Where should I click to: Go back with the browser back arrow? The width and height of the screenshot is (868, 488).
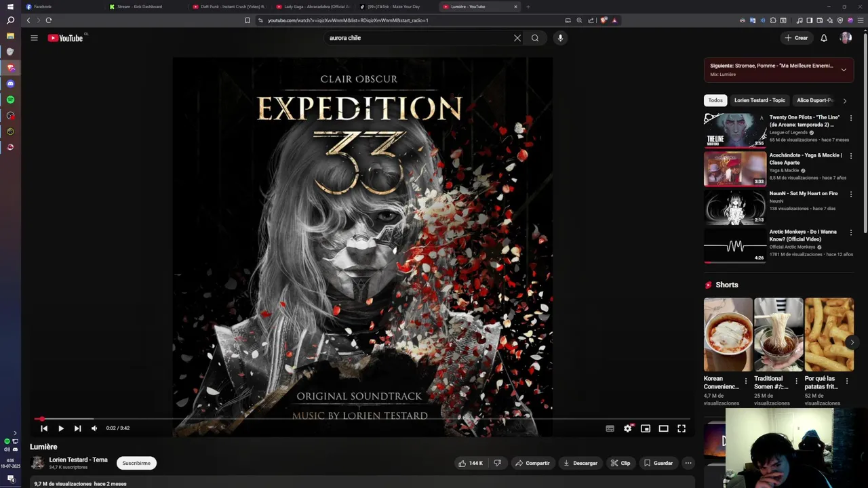coord(28,20)
